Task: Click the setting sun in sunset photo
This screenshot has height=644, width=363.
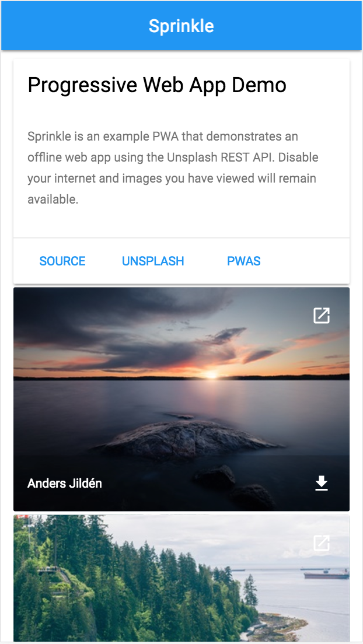Action: click(x=211, y=374)
